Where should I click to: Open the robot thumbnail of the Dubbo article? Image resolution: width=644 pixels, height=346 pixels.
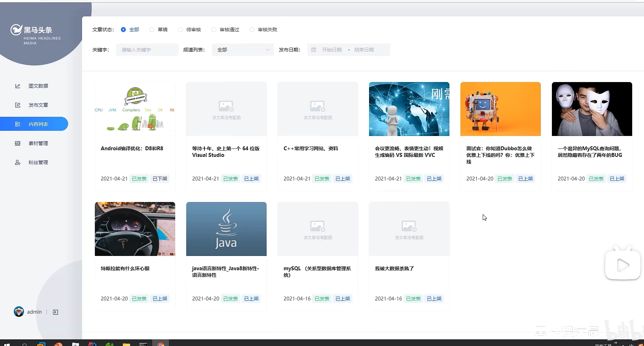[x=500, y=109]
